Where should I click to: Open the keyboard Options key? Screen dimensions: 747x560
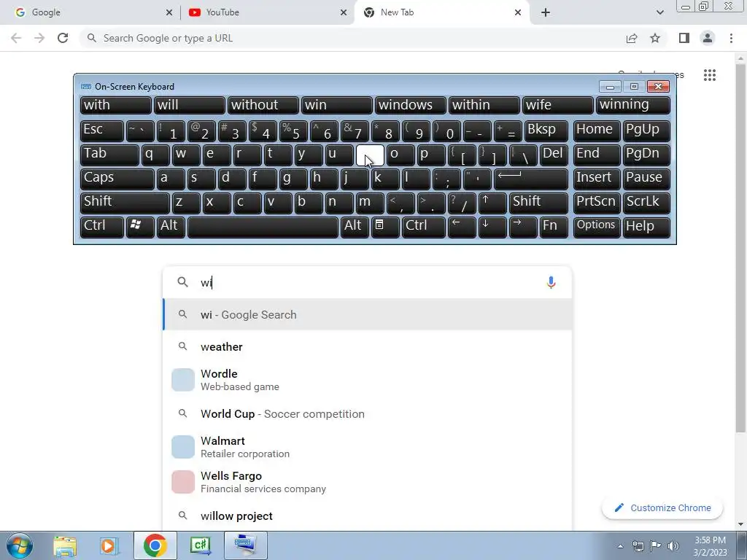click(x=597, y=227)
